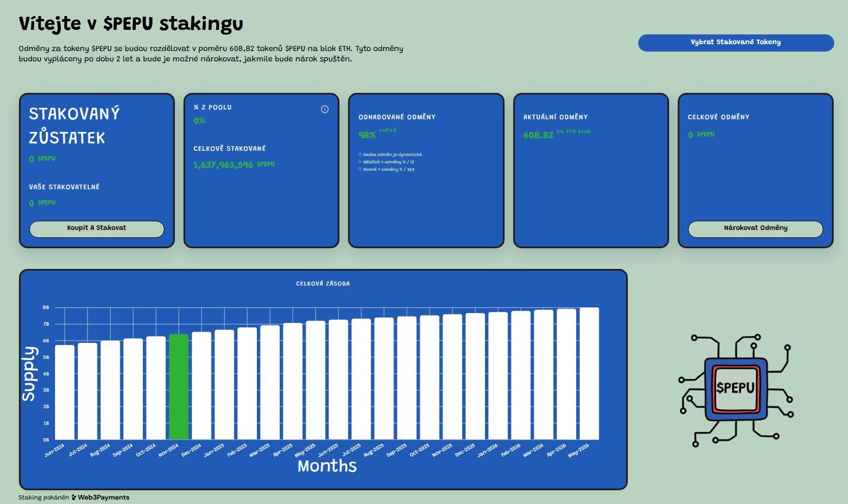Click the 1,637,963,596 total staked value
848x504 pixels.
point(223,165)
